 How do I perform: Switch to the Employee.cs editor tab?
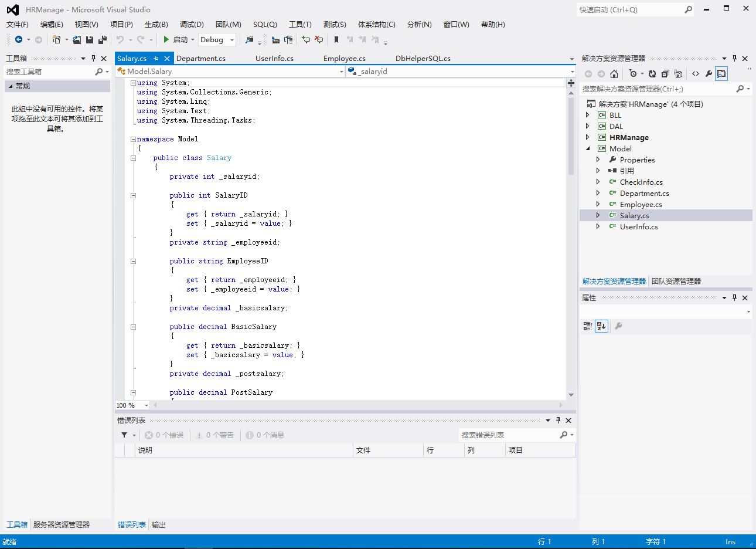coord(345,59)
